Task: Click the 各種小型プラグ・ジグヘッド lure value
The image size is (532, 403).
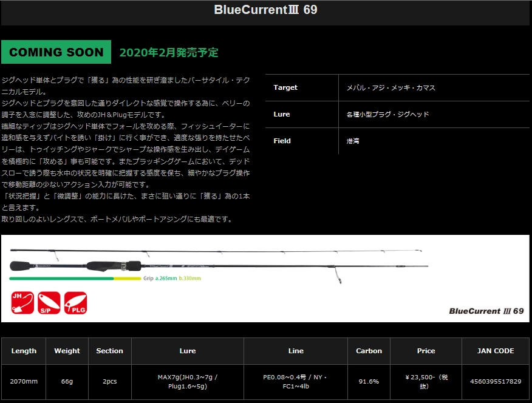Action: pos(388,114)
